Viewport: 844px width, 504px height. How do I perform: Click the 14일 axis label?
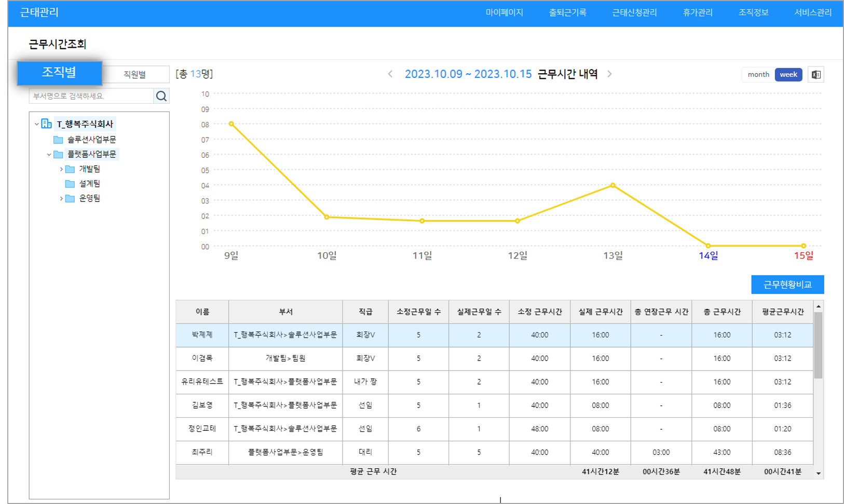pos(709,255)
